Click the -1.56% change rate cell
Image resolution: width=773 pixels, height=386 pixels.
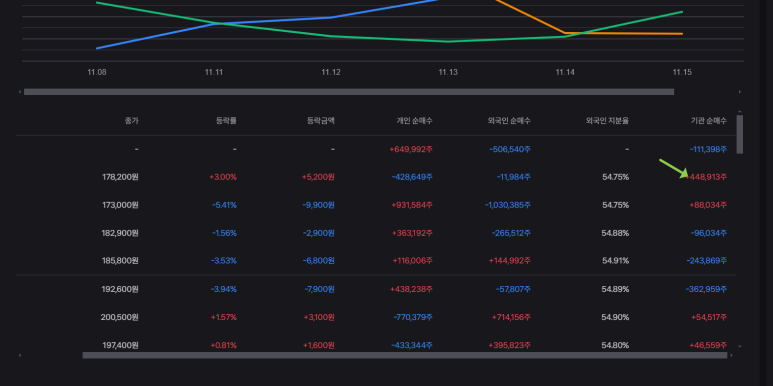click(x=224, y=233)
